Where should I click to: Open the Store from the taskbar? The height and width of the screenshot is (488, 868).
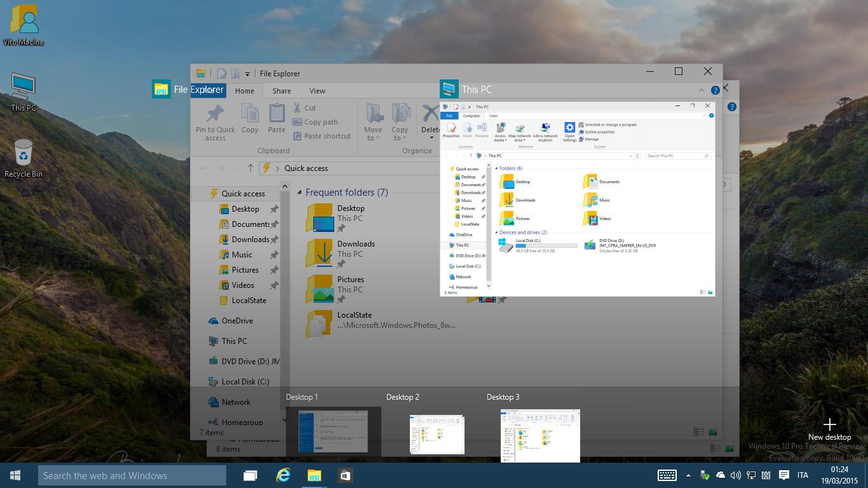pos(345,475)
